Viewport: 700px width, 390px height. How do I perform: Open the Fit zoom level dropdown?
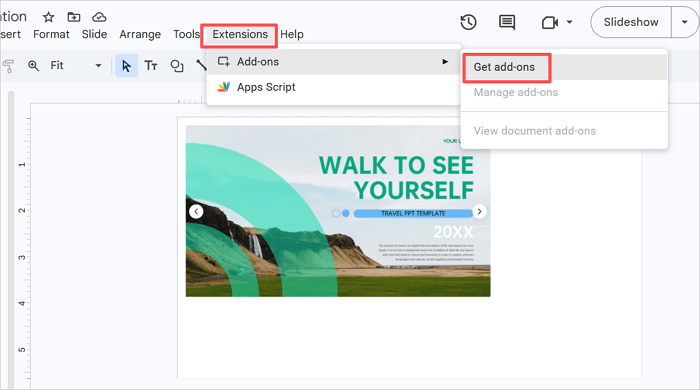click(x=76, y=66)
